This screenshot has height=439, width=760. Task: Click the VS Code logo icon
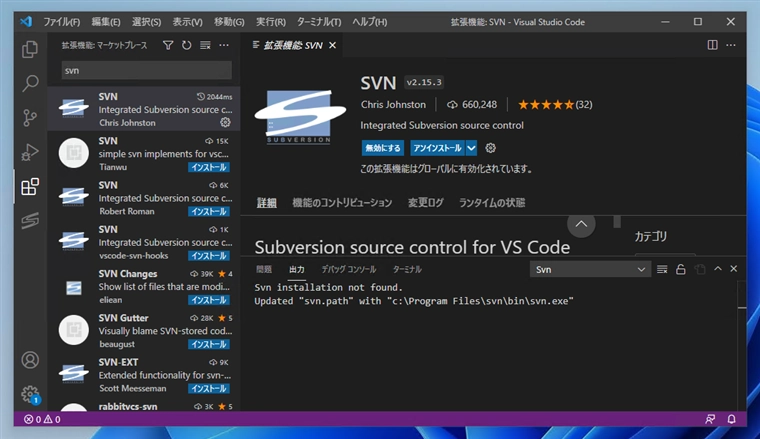26,21
